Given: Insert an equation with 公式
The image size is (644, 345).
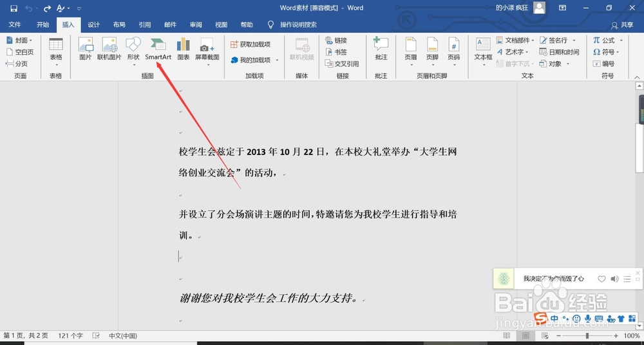Looking at the screenshot, I should [x=608, y=41].
